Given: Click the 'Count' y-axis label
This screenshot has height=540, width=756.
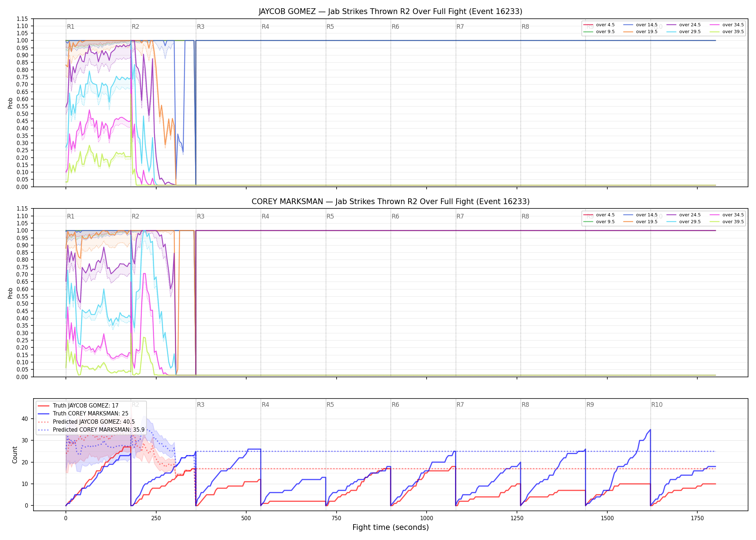Looking at the screenshot, I should pos(15,455).
